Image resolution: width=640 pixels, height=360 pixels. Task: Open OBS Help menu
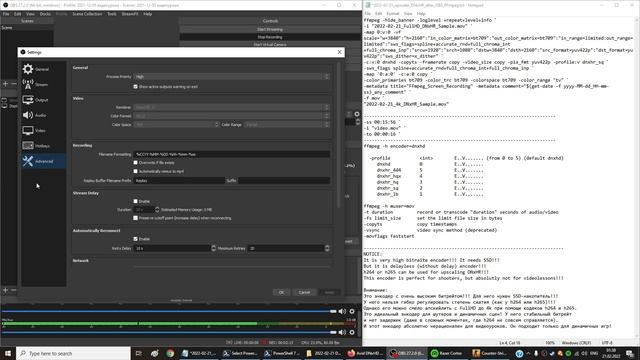click(148, 14)
